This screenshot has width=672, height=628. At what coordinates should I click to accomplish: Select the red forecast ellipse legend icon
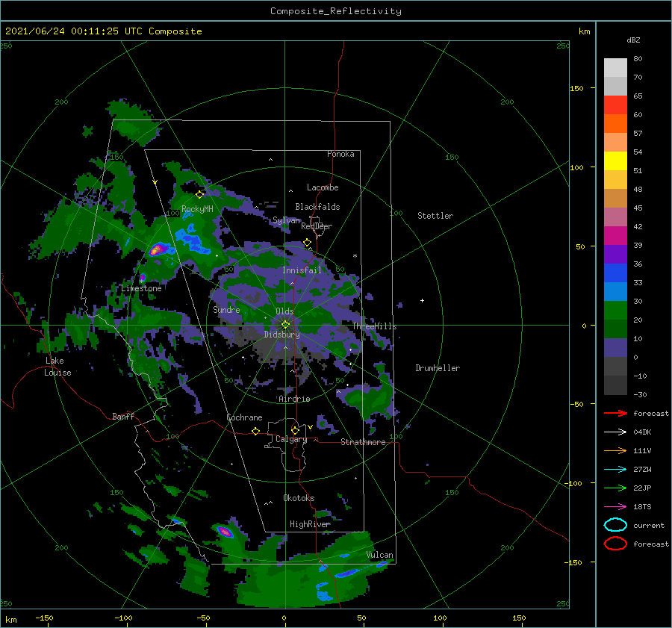615,544
